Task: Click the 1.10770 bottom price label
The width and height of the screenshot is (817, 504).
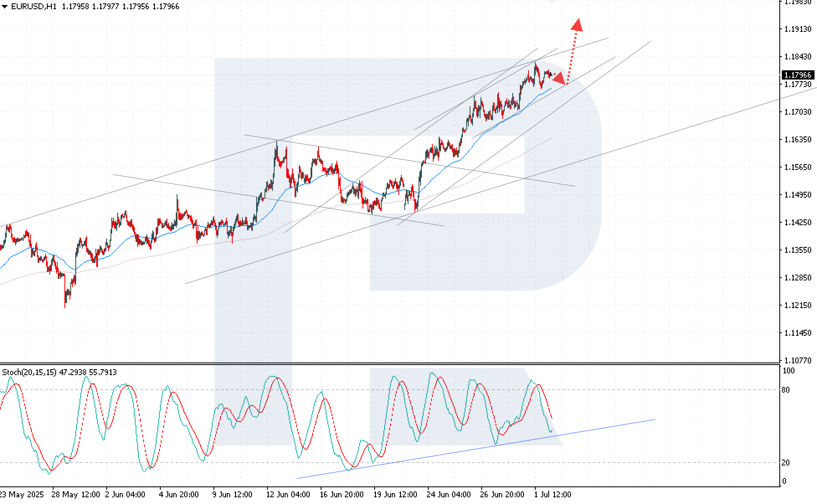Action: click(798, 360)
